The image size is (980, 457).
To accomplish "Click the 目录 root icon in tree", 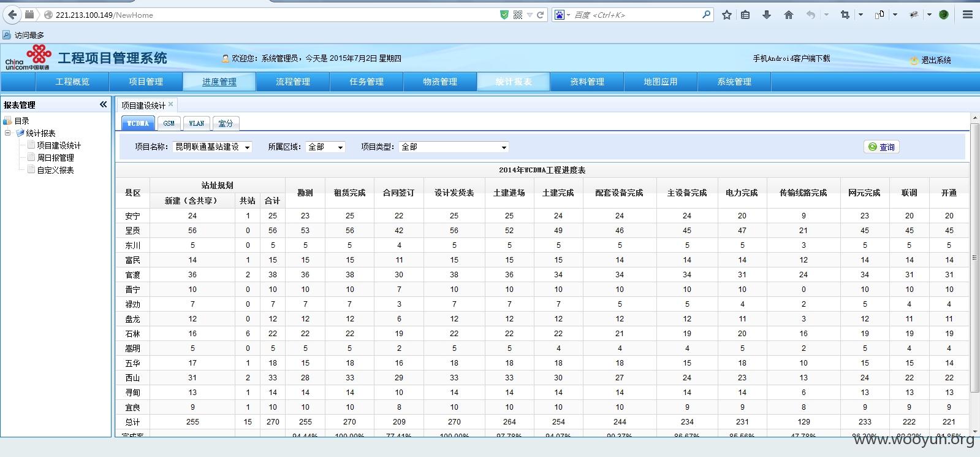I will 7,121.
